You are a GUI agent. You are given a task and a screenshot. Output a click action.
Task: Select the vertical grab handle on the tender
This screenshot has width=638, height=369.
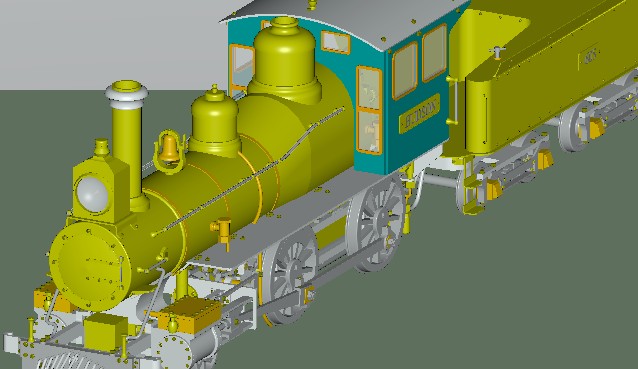click(456, 100)
